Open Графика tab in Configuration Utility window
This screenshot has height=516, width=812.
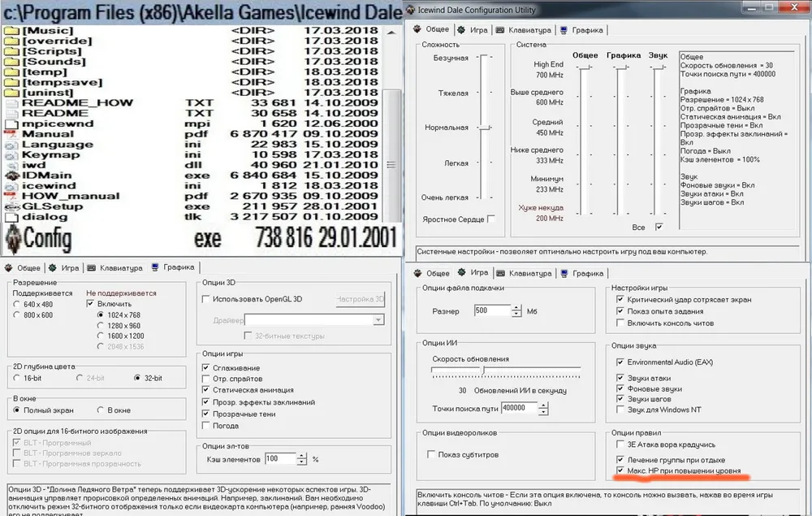[581, 30]
